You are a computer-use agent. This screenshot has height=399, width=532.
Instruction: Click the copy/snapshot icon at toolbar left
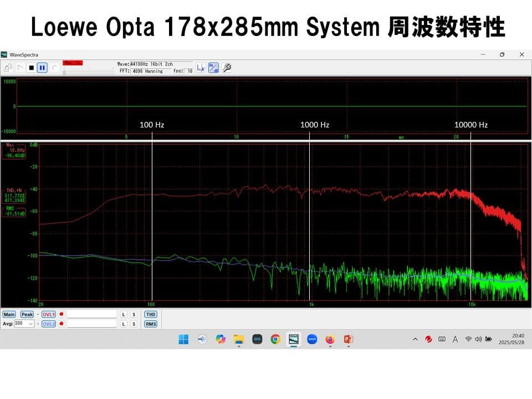click(8, 66)
